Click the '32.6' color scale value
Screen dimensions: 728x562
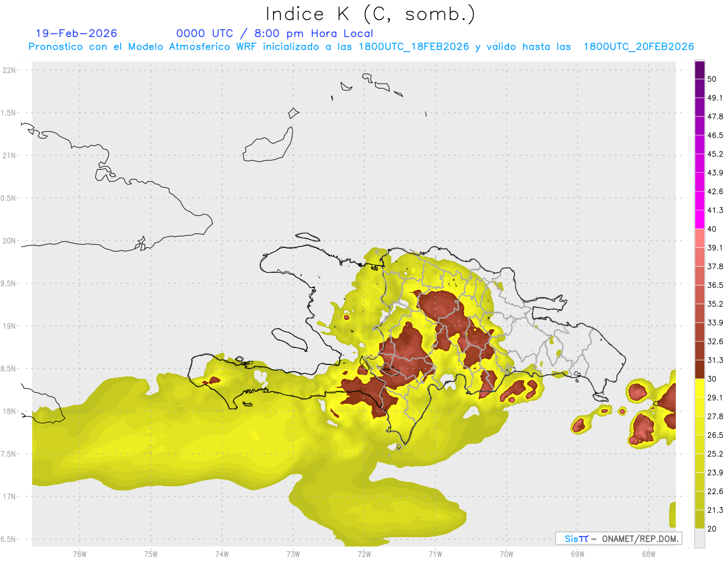point(715,341)
